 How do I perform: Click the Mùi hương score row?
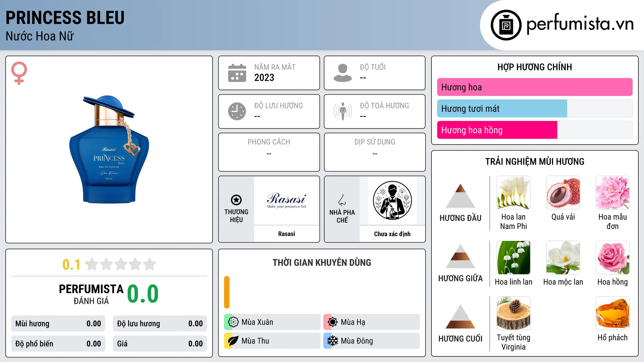point(58,324)
